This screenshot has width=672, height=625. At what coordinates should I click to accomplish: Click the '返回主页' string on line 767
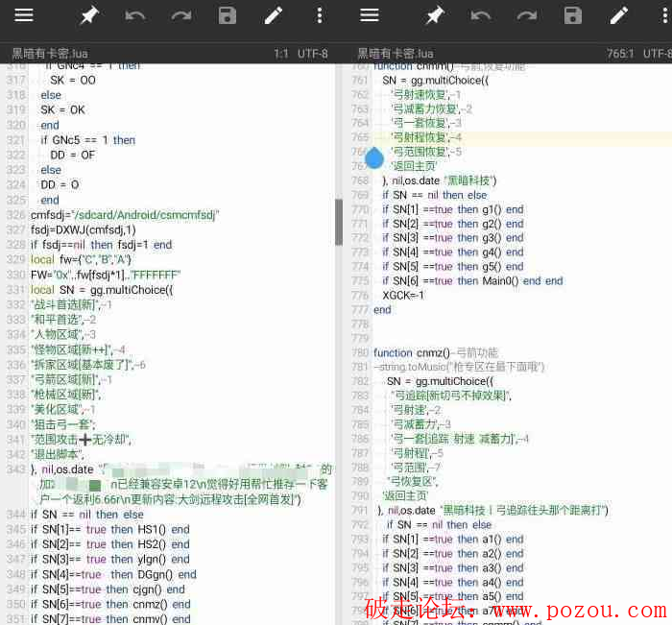(x=414, y=166)
